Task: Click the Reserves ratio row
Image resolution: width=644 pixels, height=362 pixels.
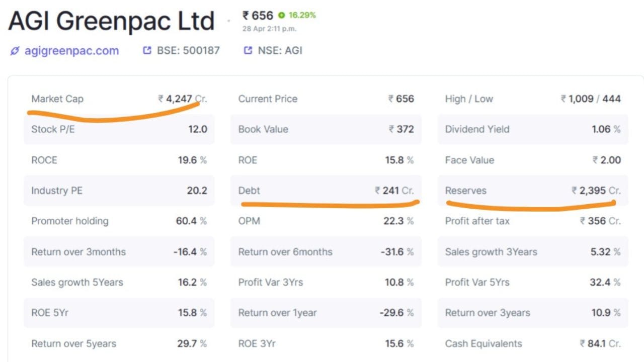Action: (533, 191)
